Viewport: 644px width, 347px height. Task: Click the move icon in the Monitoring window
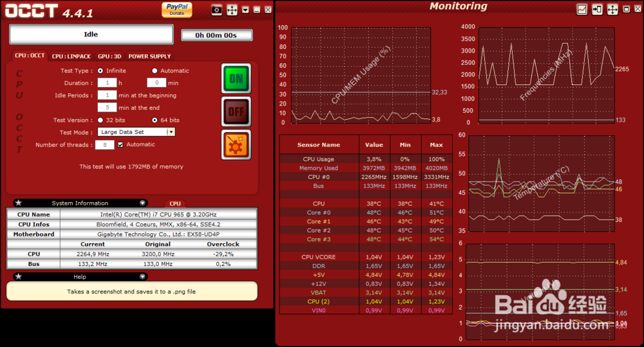click(x=612, y=10)
